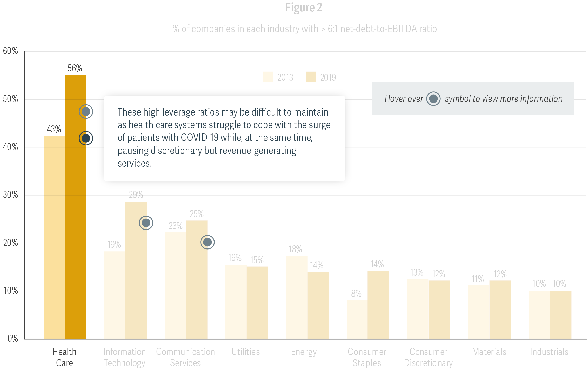Screen dimensions: 588x370
Task: Click the COVID-19 leverage tooltip text
Action: [224, 138]
